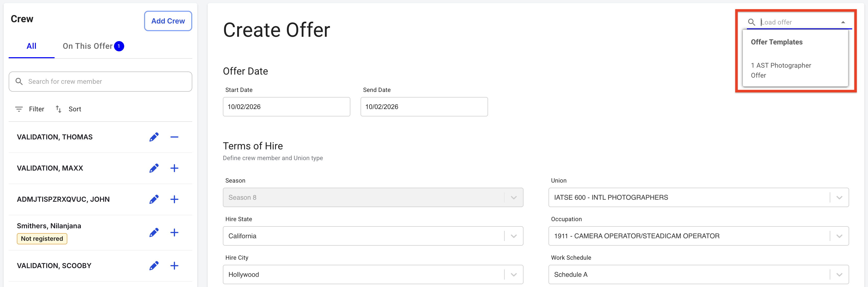Add Smithers, Nilanjana with plus icon
The height and width of the screenshot is (287, 868).
174,232
